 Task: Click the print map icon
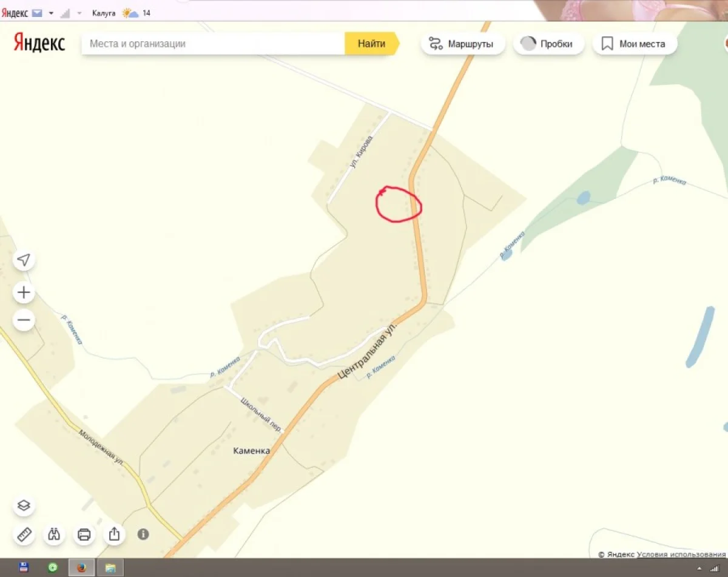coord(84,535)
